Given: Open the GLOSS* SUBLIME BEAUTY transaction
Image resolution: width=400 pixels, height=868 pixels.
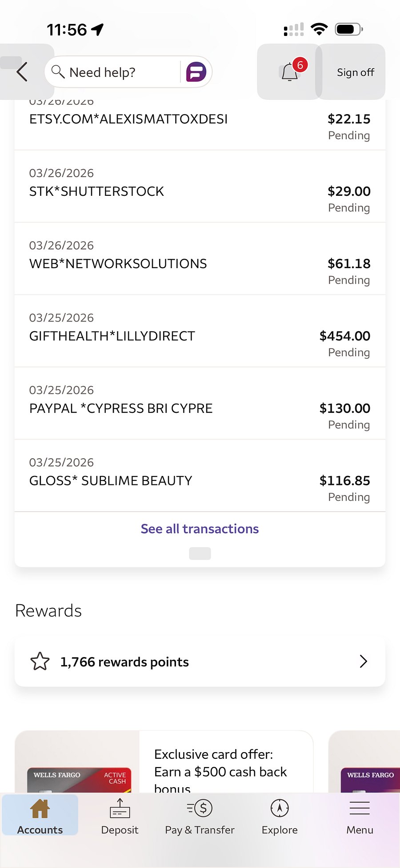Looking at the screenshot, I should click(200, 476).
